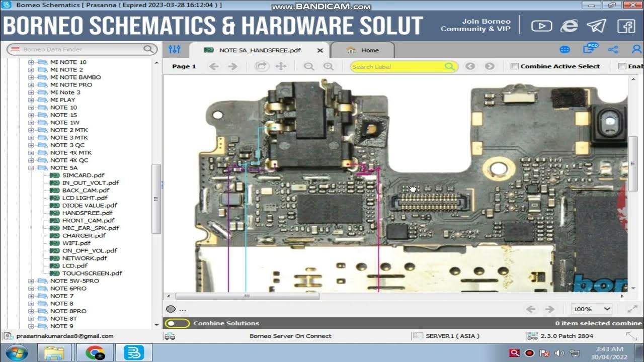The width and height of the screenshot is (644, 362).
Task: Collapse the NOTE 5A folder
Action: [x=31, y=168]
